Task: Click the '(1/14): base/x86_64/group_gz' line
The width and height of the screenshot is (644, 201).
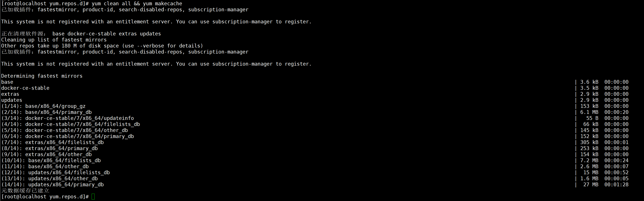Action: pyautogui.click(x=44, y=106)
